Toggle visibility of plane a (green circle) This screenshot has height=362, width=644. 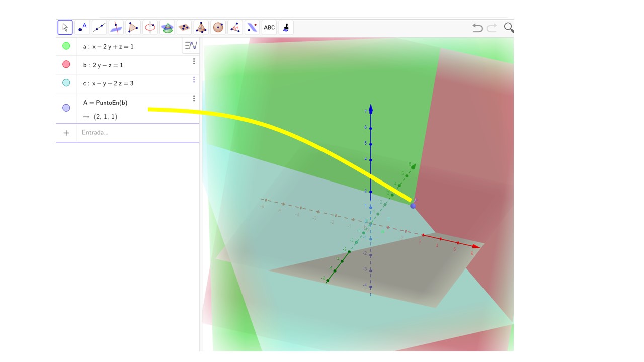coord(66,46)
